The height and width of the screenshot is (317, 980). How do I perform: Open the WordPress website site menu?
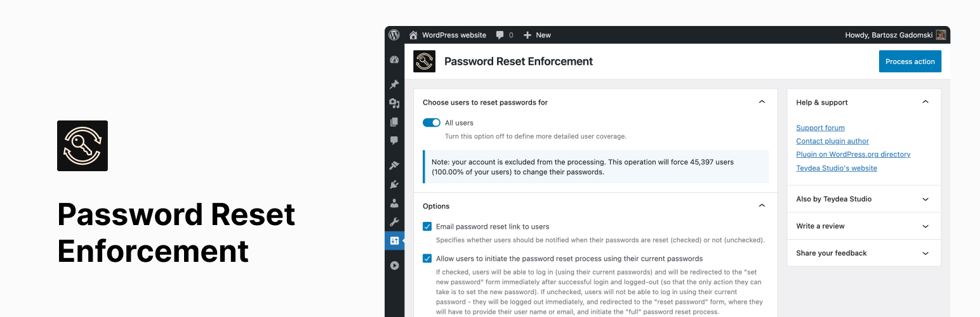click(447, 35)
